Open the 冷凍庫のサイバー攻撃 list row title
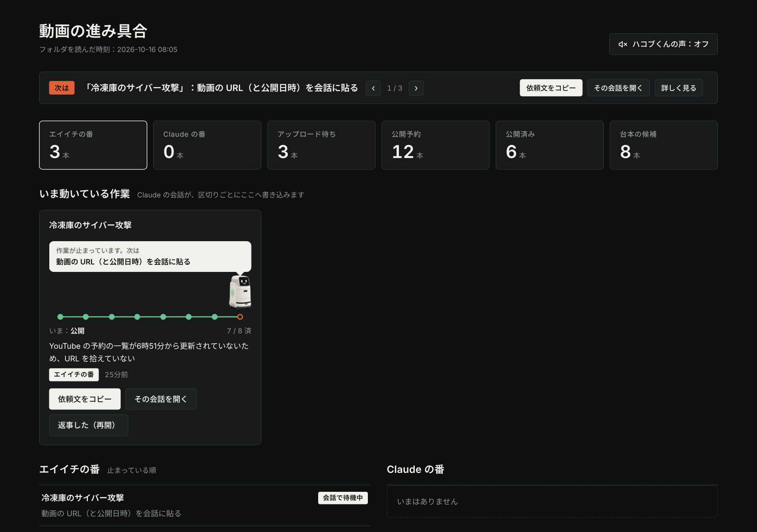The height and width of the screenshot is (532, 757). [x=83, y=498]
